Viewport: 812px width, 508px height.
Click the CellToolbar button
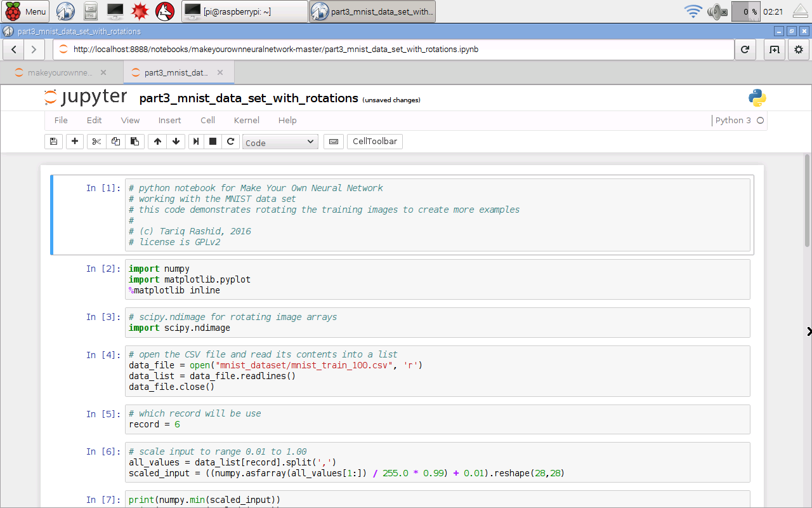coord(375,142)
